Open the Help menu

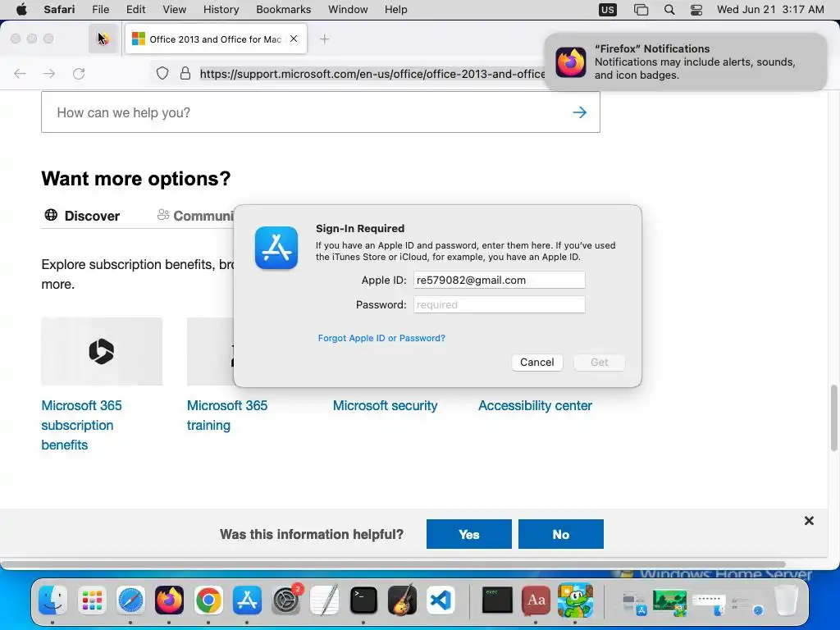(x=396, y=9)
